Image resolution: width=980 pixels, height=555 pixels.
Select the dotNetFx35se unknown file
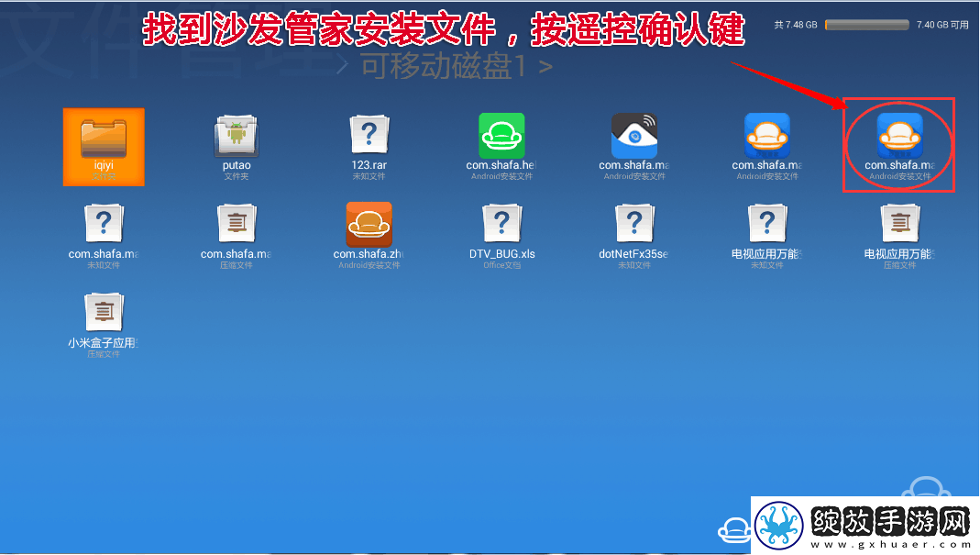tap(634, 237)
